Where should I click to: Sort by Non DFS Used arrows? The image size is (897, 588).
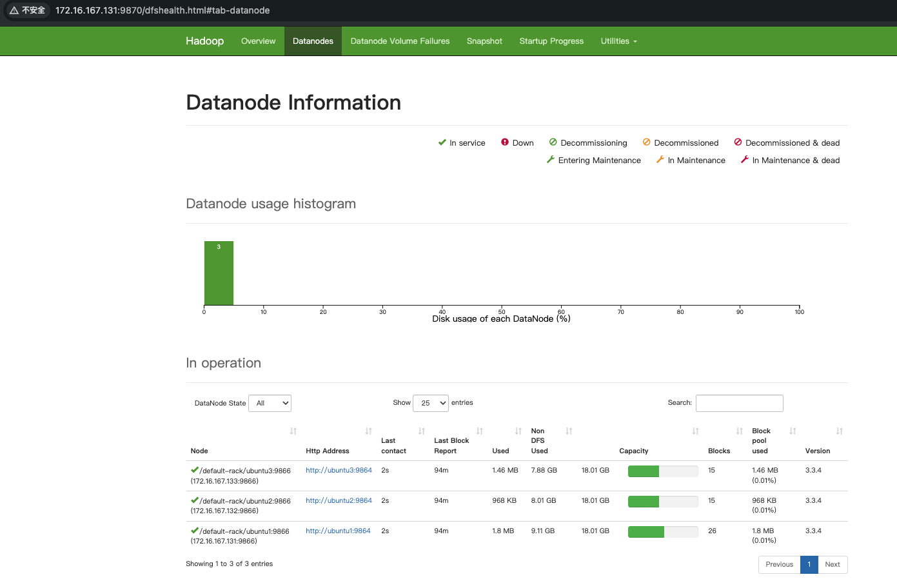click(x=569, y=431)
